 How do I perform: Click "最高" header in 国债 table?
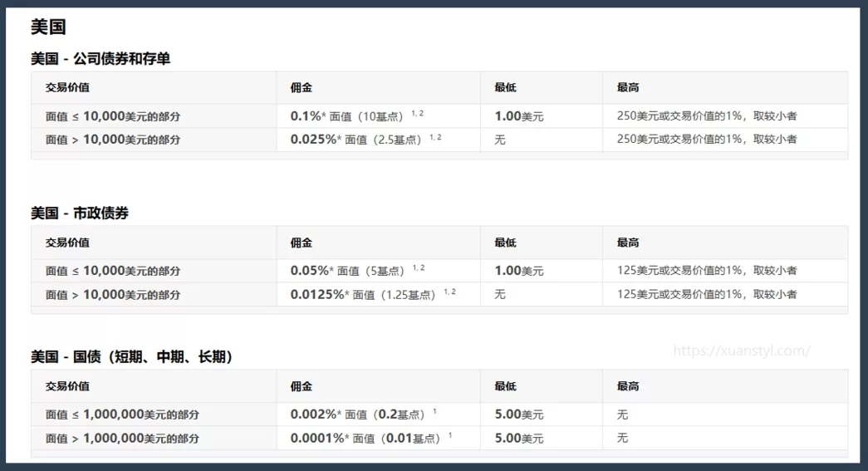pyautogui.click(x=628, y=386)
